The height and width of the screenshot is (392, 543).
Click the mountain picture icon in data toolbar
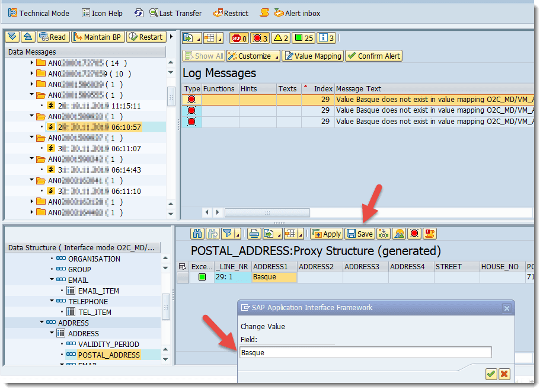[x=399, y=234]
